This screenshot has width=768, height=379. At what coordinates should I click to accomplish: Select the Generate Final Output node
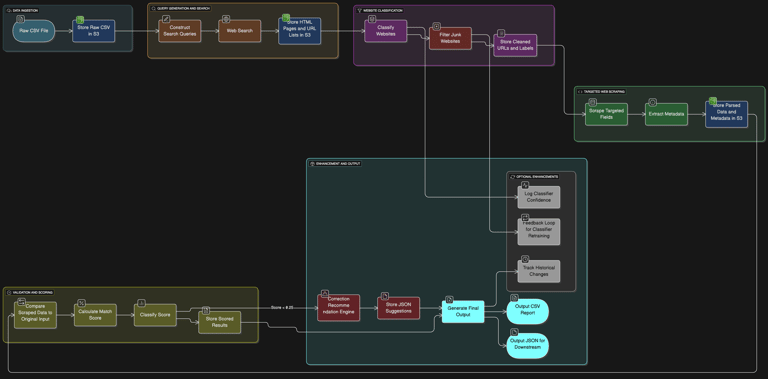coord(463,311)
